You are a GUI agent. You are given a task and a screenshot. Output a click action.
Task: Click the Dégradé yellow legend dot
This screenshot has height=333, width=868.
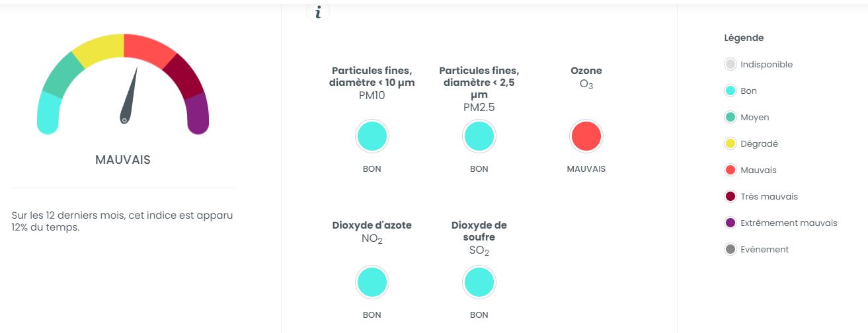pos(730,144)
